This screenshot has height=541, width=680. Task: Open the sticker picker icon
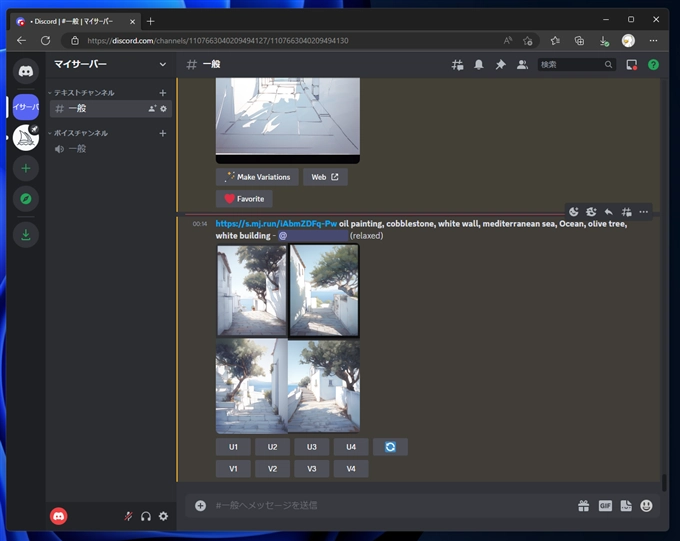point(626,505)
